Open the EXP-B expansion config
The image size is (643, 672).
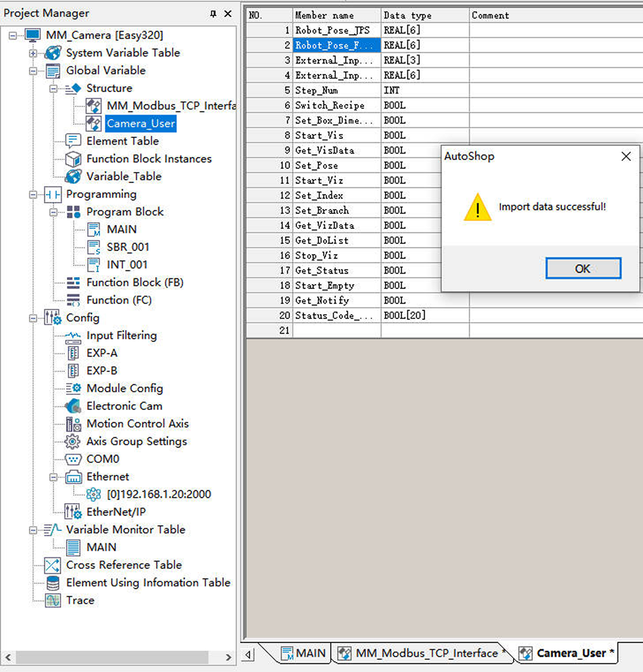tap(102, 371)
